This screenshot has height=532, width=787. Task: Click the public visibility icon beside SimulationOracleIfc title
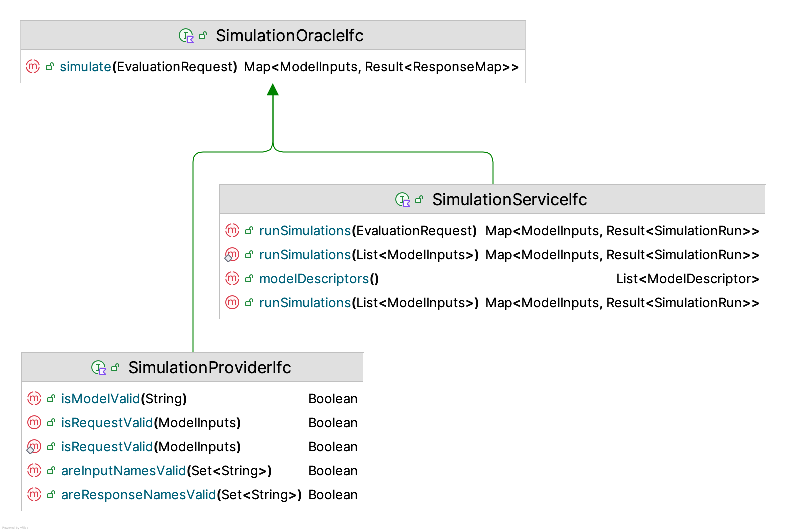tap(203, 36)
